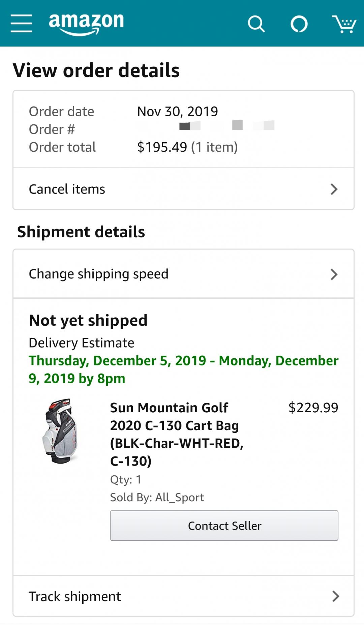Open the search magnifier icon
Viewport: 364px width, 625px height.
pos(256,24)
